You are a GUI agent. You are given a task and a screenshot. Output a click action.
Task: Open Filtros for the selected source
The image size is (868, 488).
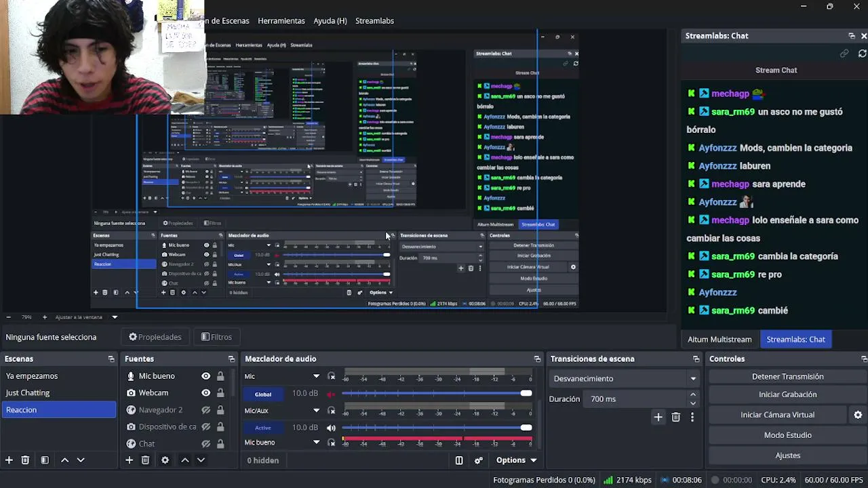(x=217, y=337)
